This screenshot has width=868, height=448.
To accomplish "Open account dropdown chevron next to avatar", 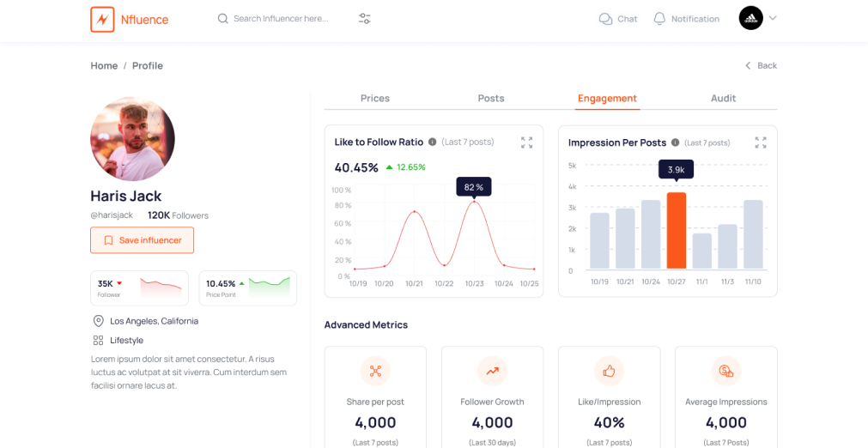I will coord(773,18).
